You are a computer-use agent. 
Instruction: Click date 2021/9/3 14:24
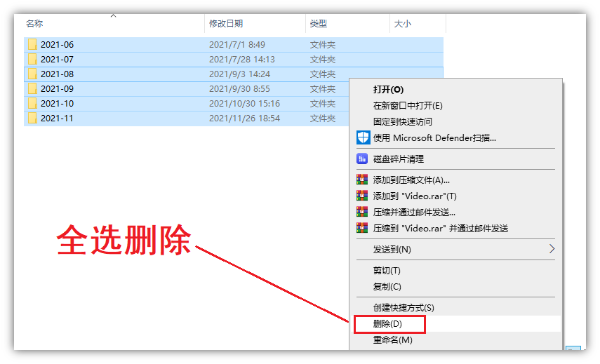point(239,74)
